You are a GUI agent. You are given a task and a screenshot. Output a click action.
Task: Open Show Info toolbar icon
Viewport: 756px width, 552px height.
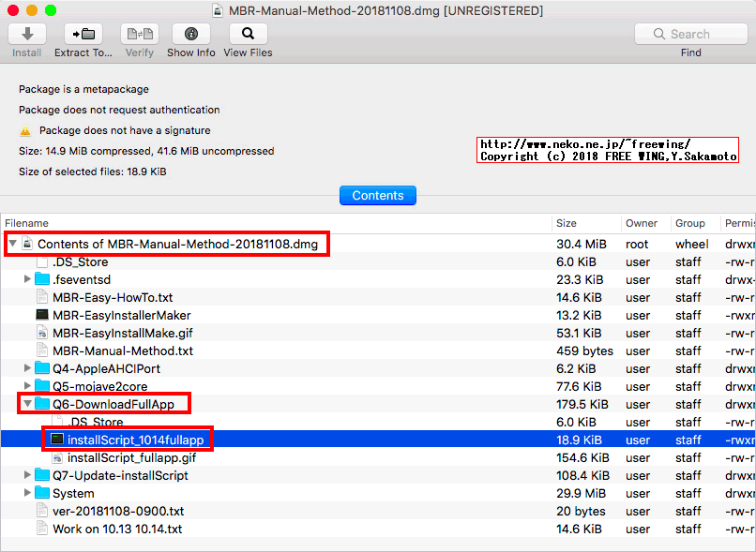[191, 34]
